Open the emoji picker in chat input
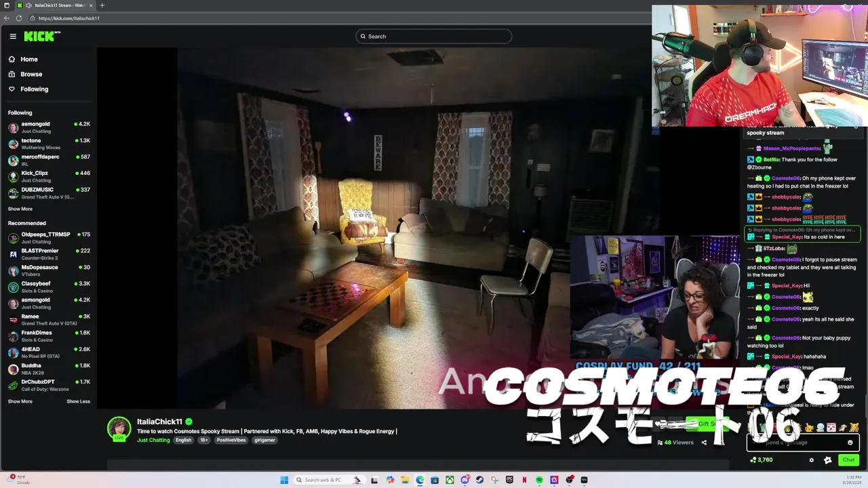The width and height of the screenshot is (868, 488). coord(850,443)
